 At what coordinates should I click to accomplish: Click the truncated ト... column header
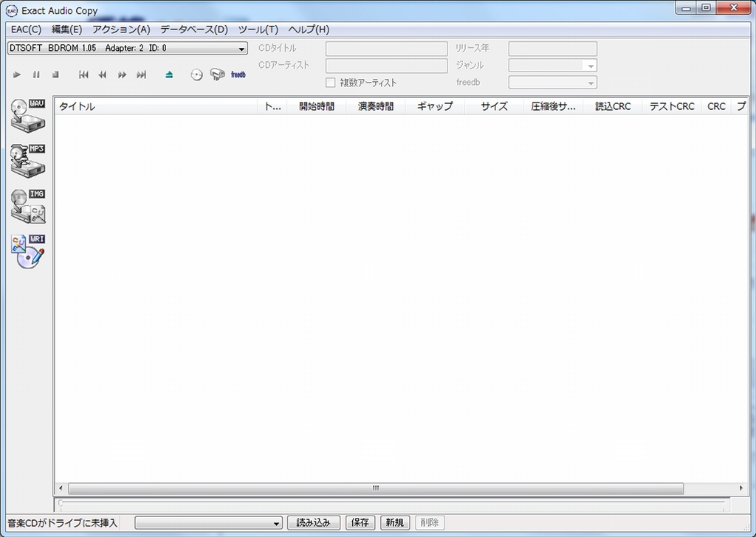coord(272,106)
